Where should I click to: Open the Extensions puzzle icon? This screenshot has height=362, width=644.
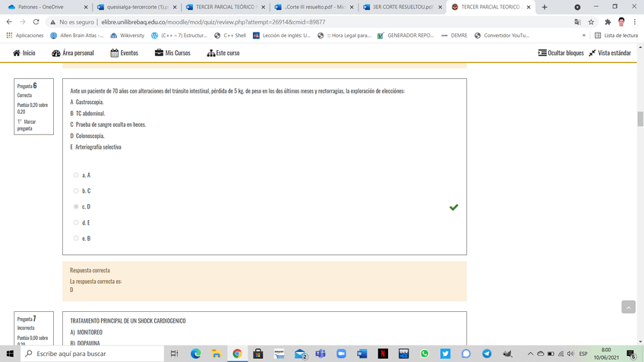click(608, 22)
